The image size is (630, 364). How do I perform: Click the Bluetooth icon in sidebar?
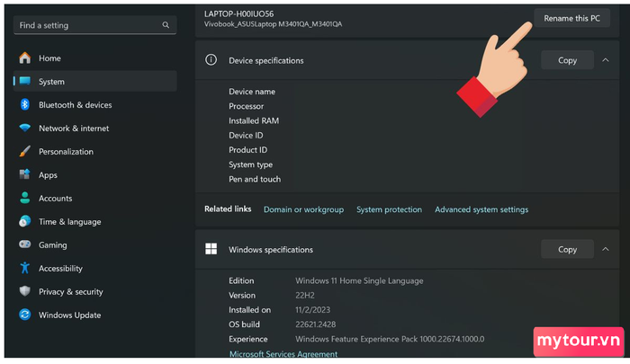point(25,105)
